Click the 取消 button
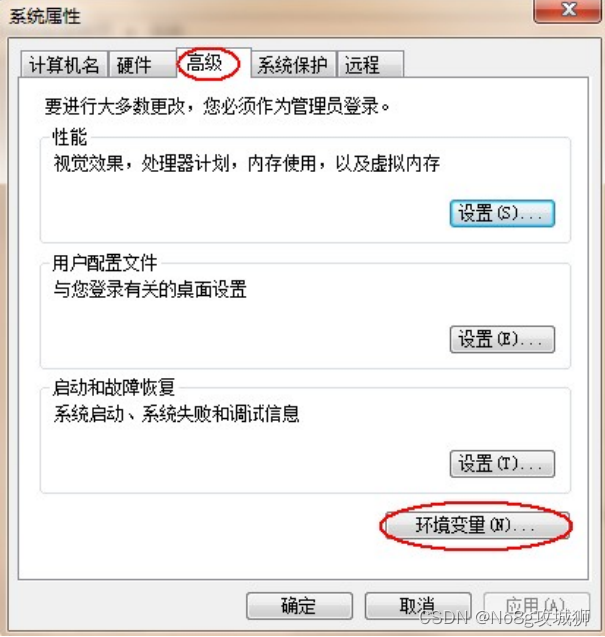605x637 pixels. (x=418, y=606)
